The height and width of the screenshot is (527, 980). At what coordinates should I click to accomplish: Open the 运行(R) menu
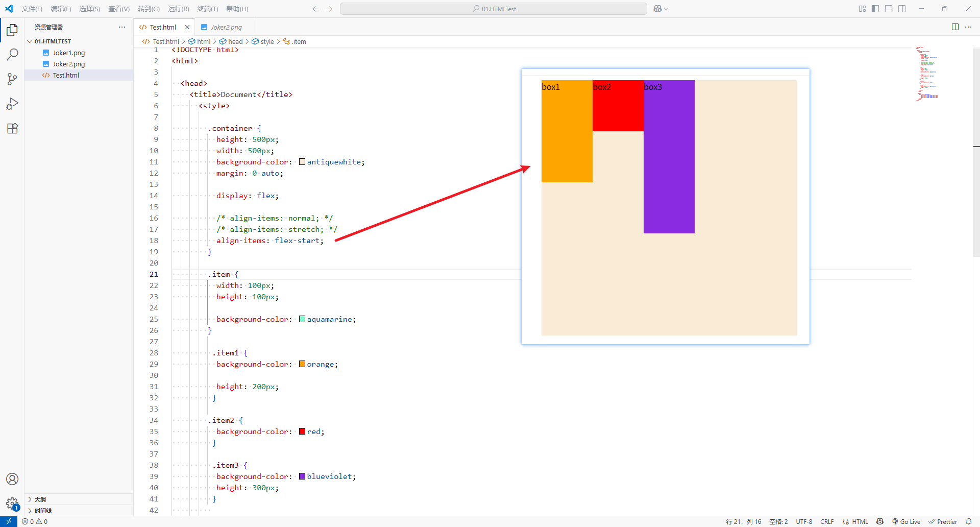178,9
